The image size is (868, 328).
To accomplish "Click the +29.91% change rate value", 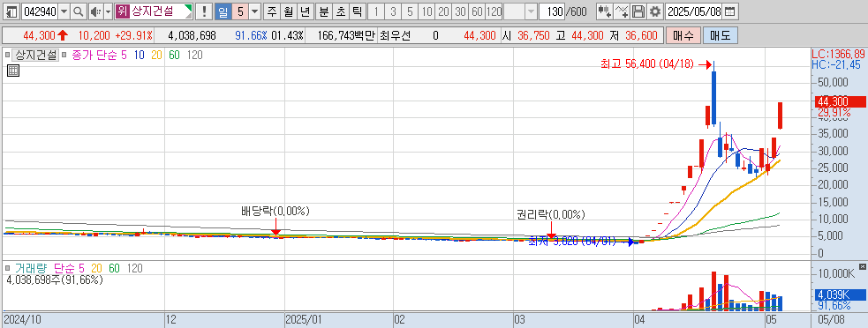I will point(133,36).
